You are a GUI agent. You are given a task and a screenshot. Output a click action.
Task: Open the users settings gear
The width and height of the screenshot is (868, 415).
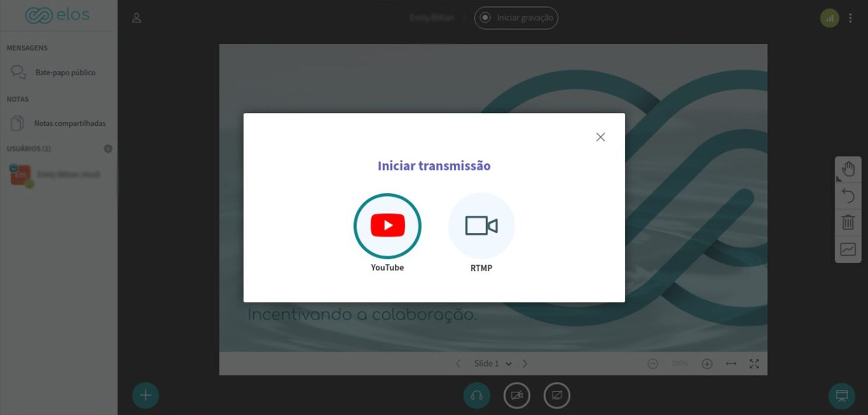point(108,149)
